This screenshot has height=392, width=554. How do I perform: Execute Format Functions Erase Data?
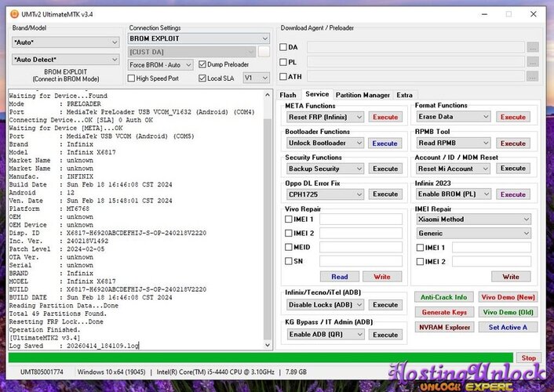513,117
